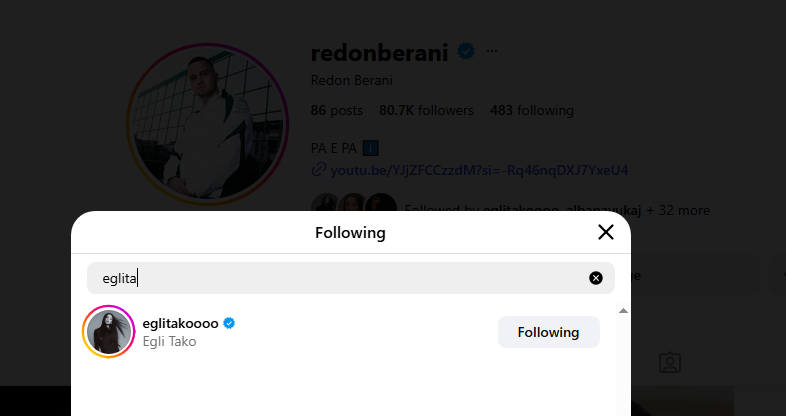Click the eglitakoooo username in the results

[x=181, y=323]
